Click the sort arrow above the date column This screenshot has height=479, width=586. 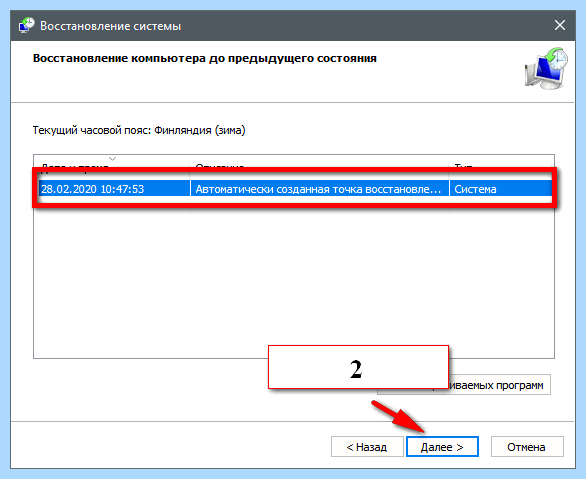(112, 159)
